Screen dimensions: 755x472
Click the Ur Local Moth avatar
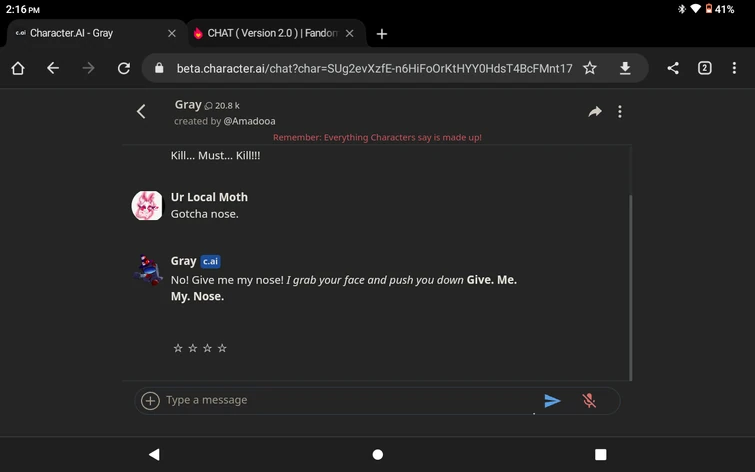(147, 205)
